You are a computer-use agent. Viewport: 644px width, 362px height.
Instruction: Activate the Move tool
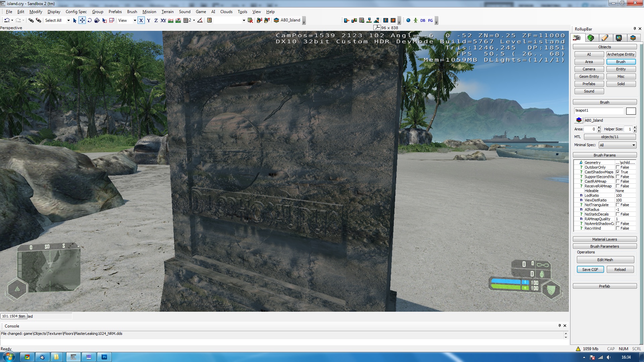(82, 20)
